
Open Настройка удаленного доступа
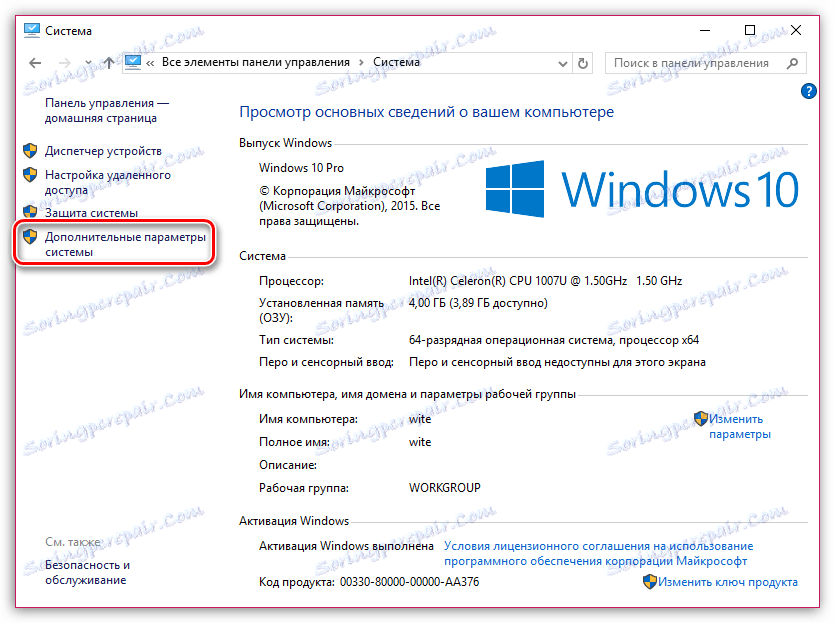click(108, 182)
